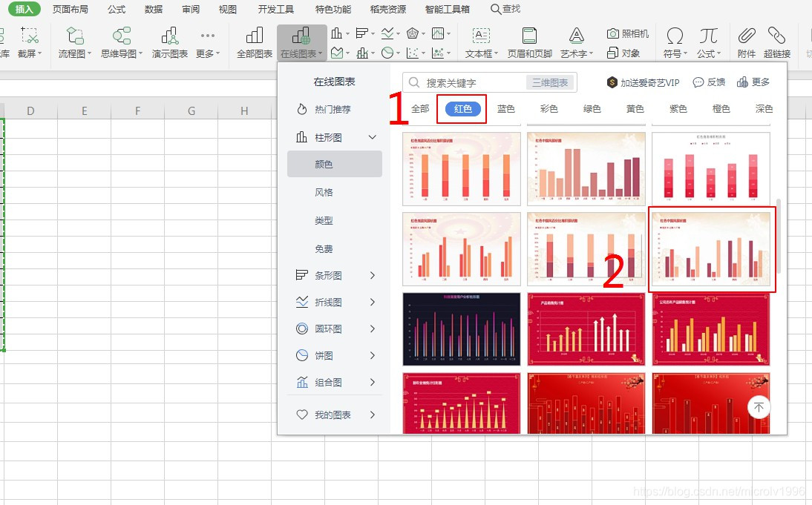Pick the dark navy column chart template
This screenshot has width=812, height=505.
tap(462, 329)
